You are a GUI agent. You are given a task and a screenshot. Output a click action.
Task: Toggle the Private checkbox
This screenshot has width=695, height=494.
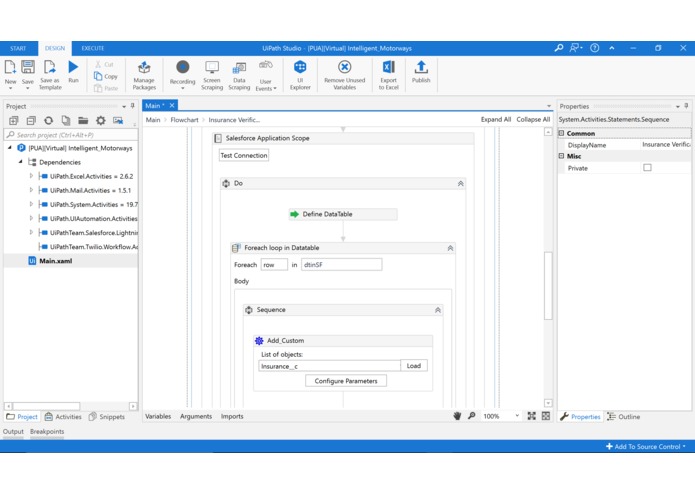[x=647, y=167]
